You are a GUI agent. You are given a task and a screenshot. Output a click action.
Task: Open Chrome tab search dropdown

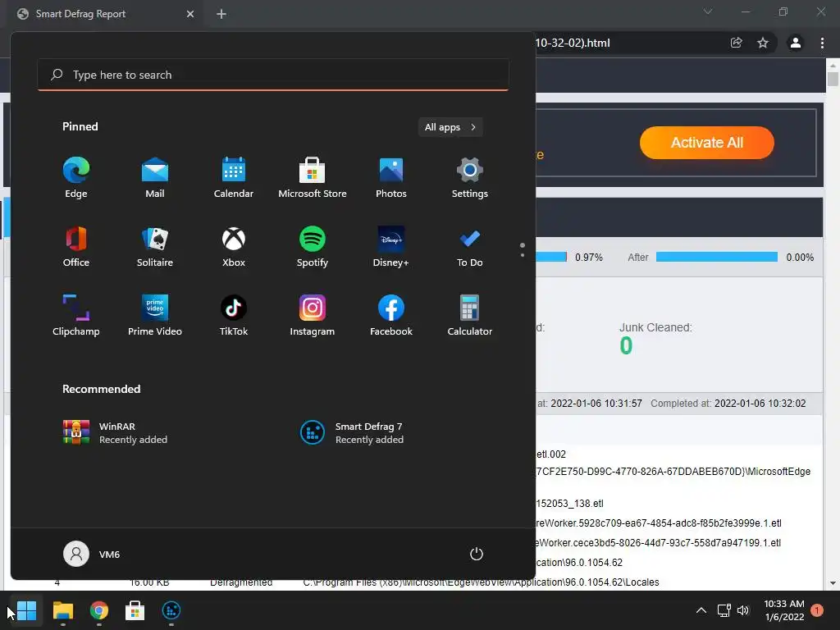(x=708, y=11)
